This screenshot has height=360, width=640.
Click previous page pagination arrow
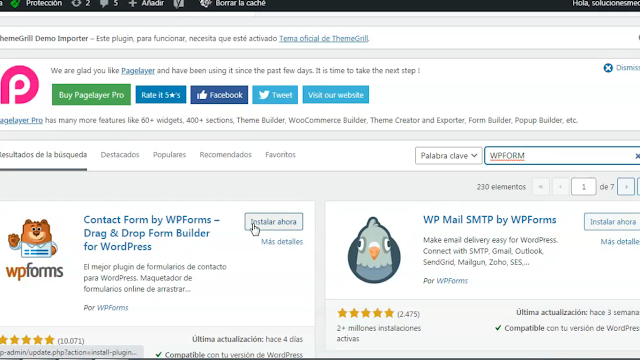tap(561, 187)
